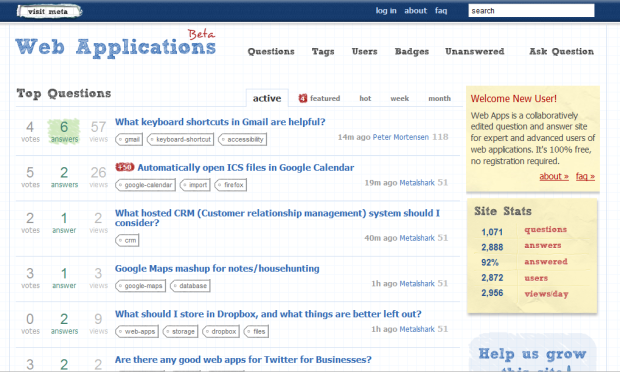This screenshot has width=620, height=372.
Task: Open the faq link in top bar
Action: pos(441,11)
